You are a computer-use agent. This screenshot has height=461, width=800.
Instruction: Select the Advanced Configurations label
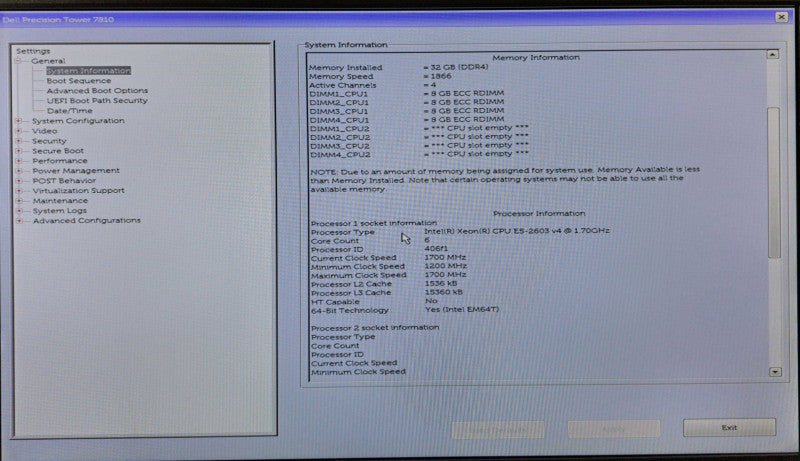coord(87,221)
